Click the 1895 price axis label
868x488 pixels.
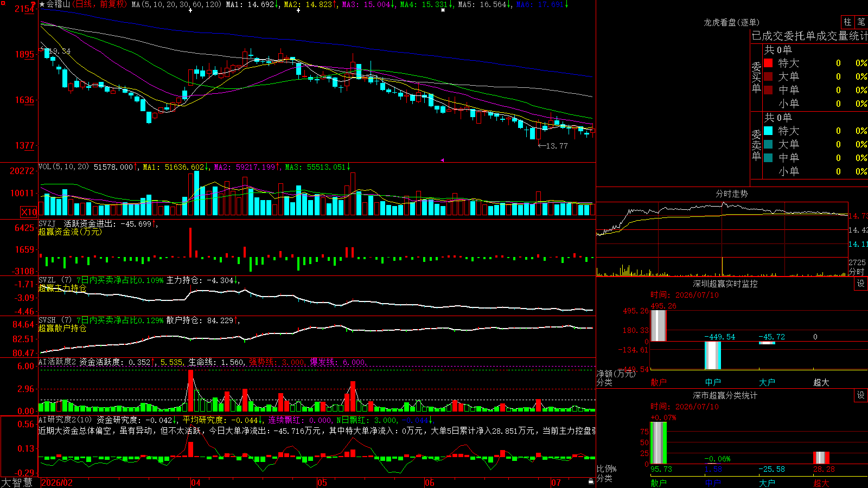pos(24,54)
